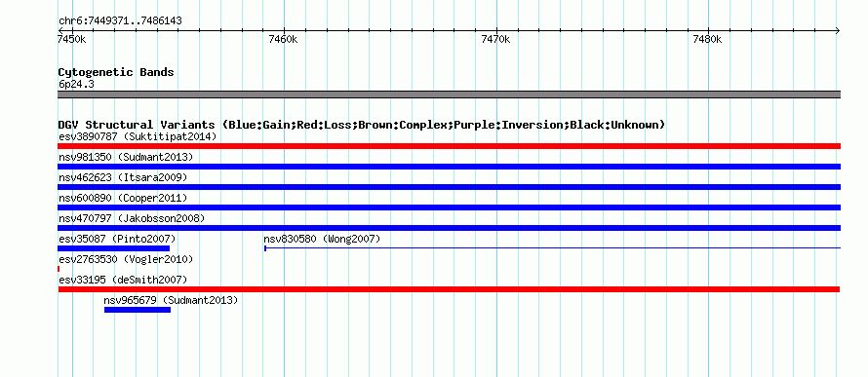Viewport: 868px width, 377px height.
Task: Click the chr6:7449371..7486143 coordinate label
Action: click(120, 21)
